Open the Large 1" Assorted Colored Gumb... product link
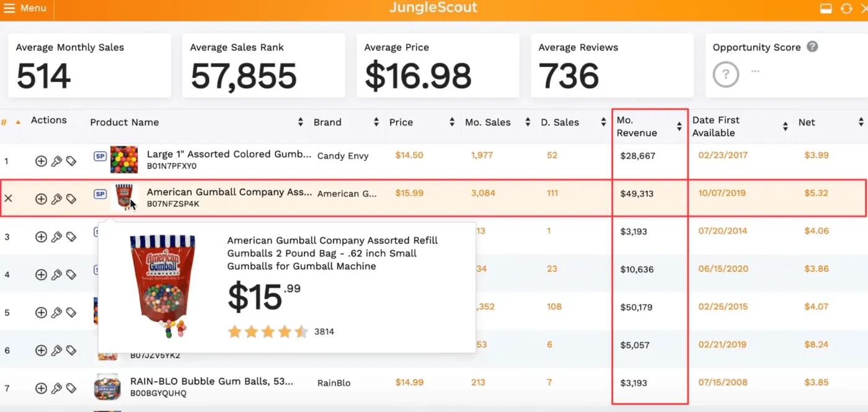 tap(229, 154)
